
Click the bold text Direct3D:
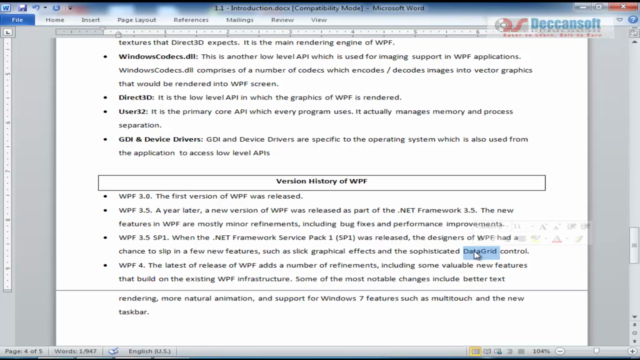(x=136, y=98)
